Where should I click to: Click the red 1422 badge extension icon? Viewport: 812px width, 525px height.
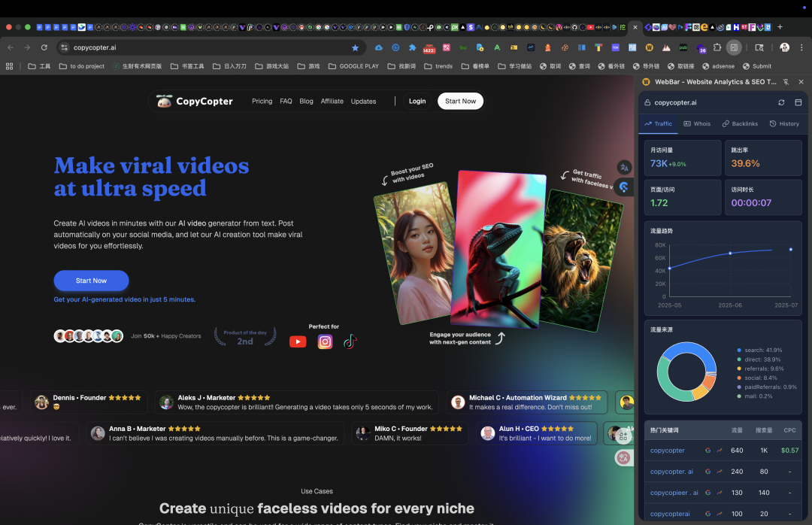point(429,48)
